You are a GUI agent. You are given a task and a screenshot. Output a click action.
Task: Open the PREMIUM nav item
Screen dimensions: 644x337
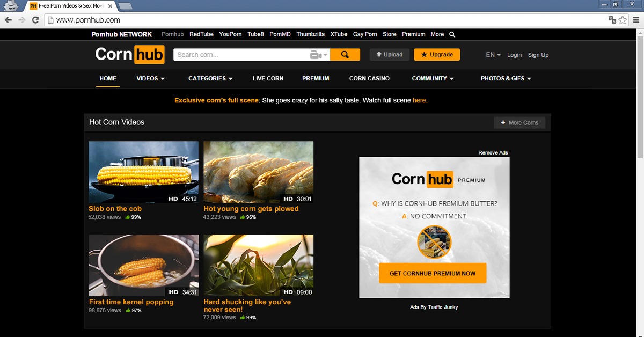(316, 78)
